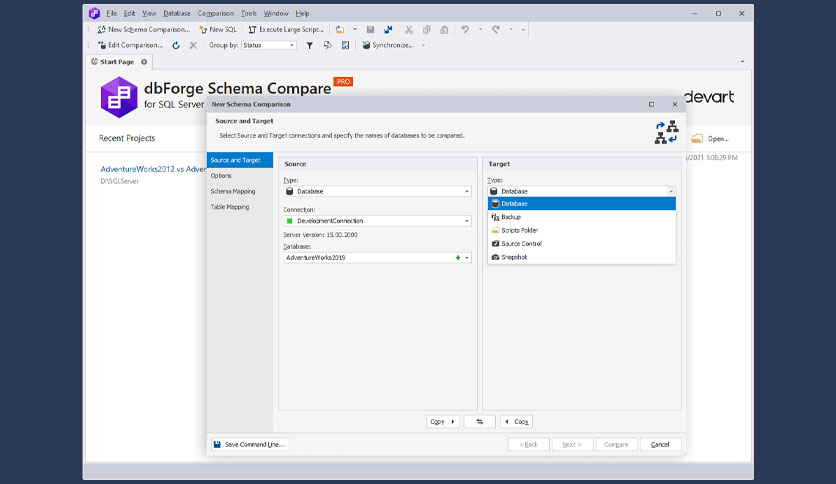Click the tab list dropdown arrow
This screenshot has height=484, width=836.
(742, 62)
